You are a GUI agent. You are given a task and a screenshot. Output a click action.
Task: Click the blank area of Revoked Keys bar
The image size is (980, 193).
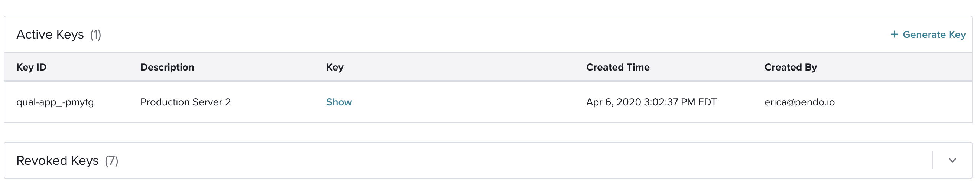coord(525,160)
